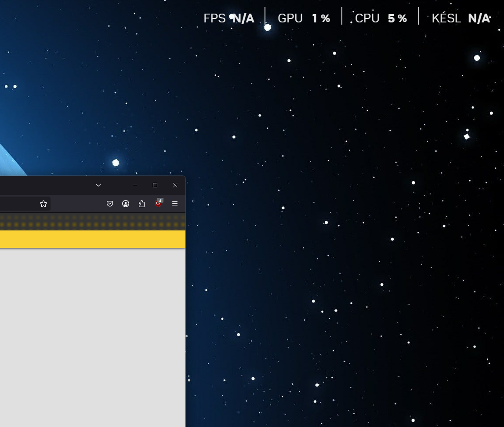Minimize the Firefox window
The image size is (504, 427).
135,185
